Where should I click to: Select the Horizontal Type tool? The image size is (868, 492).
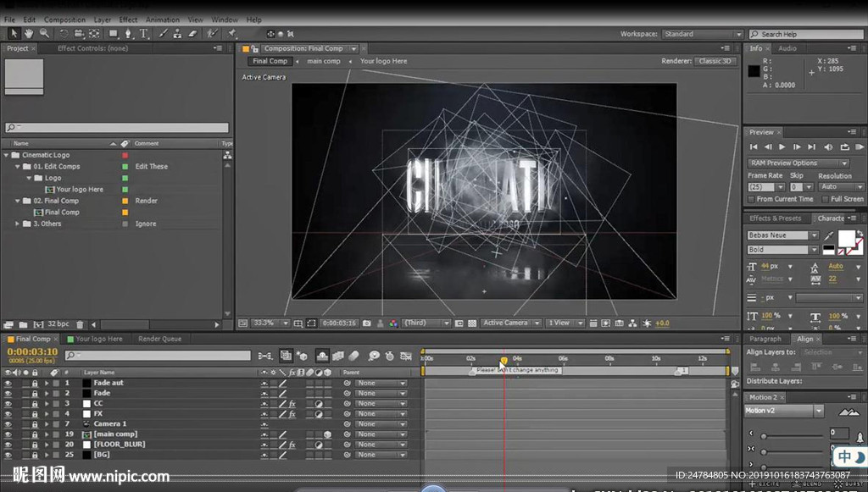144,34
